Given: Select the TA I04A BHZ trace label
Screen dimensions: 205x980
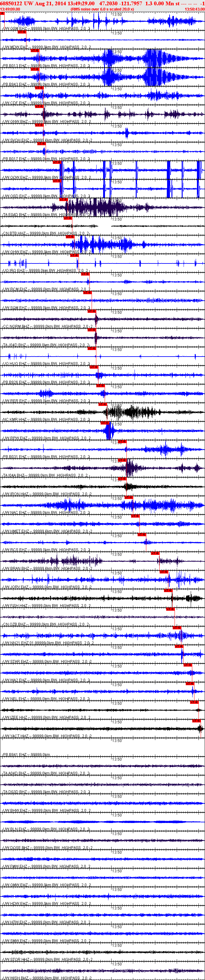Looking at the screenshot, I should coord(15,475).
